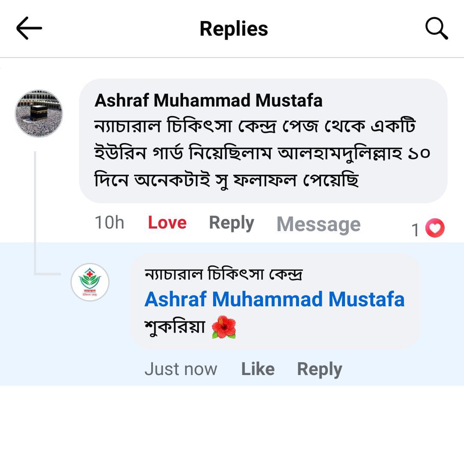
Task: Tap the reaction count number 1
Action: tap(415, 230)
